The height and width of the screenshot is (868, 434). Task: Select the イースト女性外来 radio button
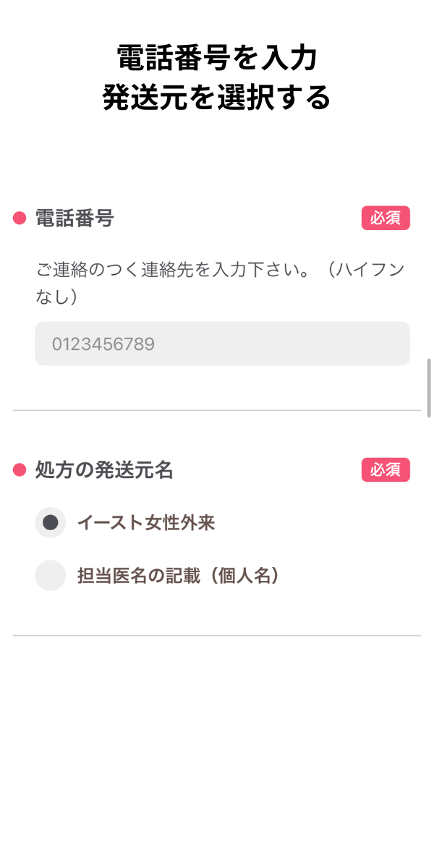51,522
